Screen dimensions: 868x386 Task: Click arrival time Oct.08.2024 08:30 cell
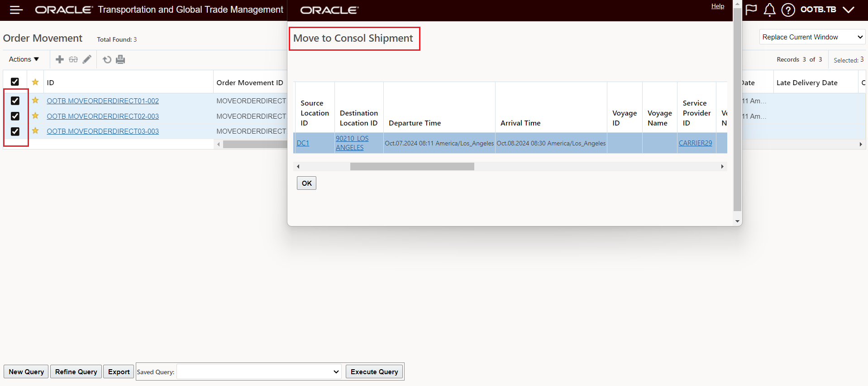[551, 143]
